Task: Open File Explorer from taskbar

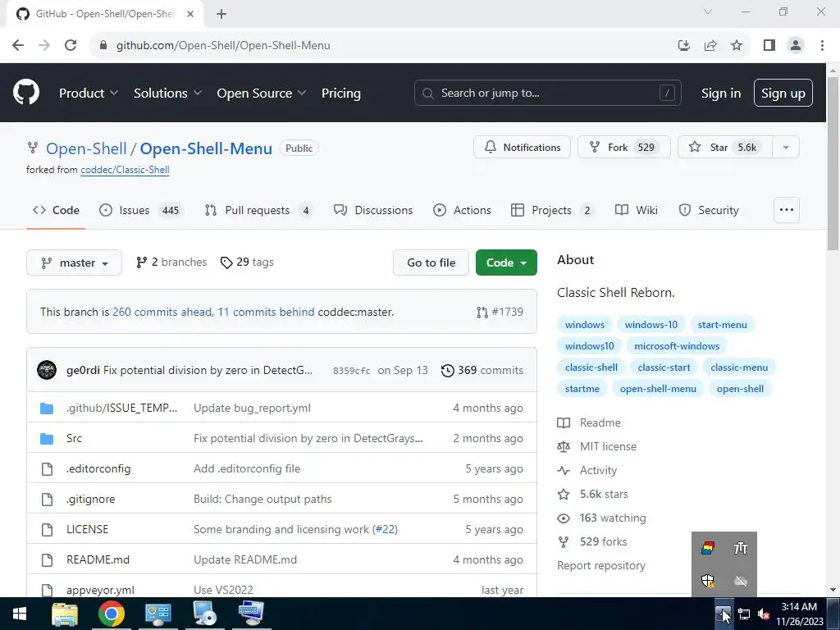Action: [65, 614]
